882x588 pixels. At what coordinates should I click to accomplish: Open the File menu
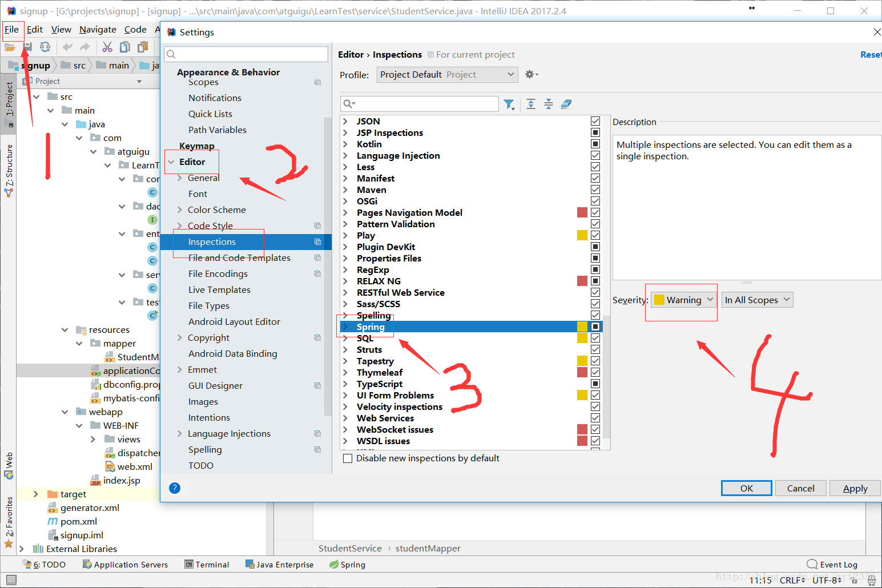11,30
